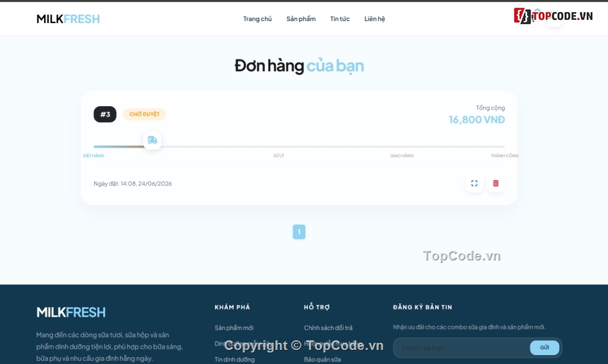Submit newsletter with the GỬI button
The width and height of the screenshot is (608, 364).
(545, 348)
